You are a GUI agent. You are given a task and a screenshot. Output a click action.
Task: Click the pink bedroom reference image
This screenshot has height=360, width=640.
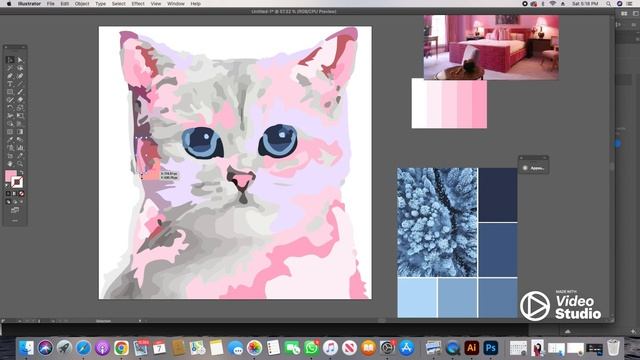point(491,47)
